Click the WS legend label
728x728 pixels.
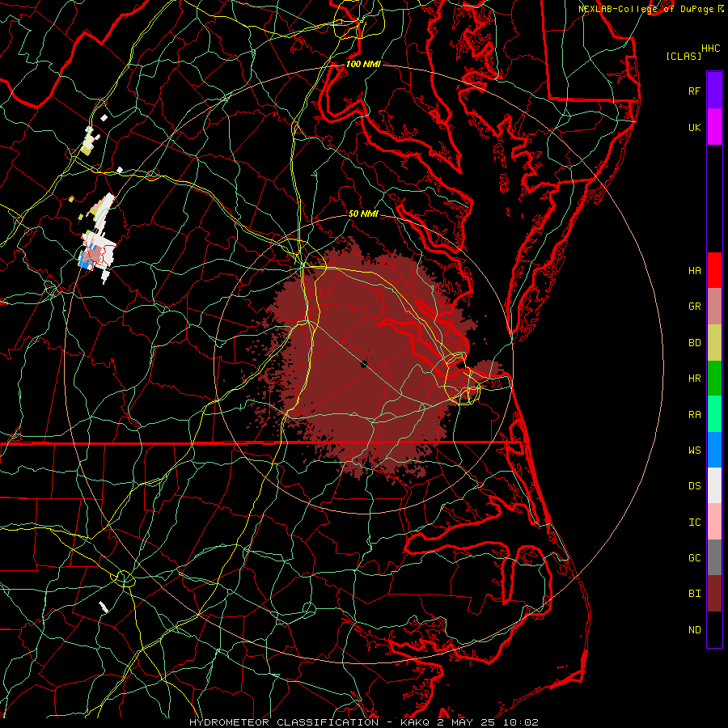(x=694, y=451)
